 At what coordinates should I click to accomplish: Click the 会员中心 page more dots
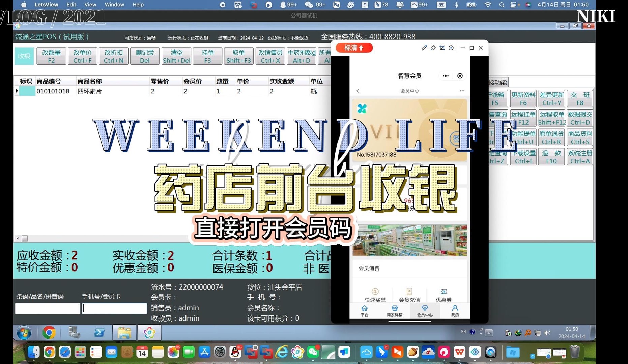tap(462, 91)
